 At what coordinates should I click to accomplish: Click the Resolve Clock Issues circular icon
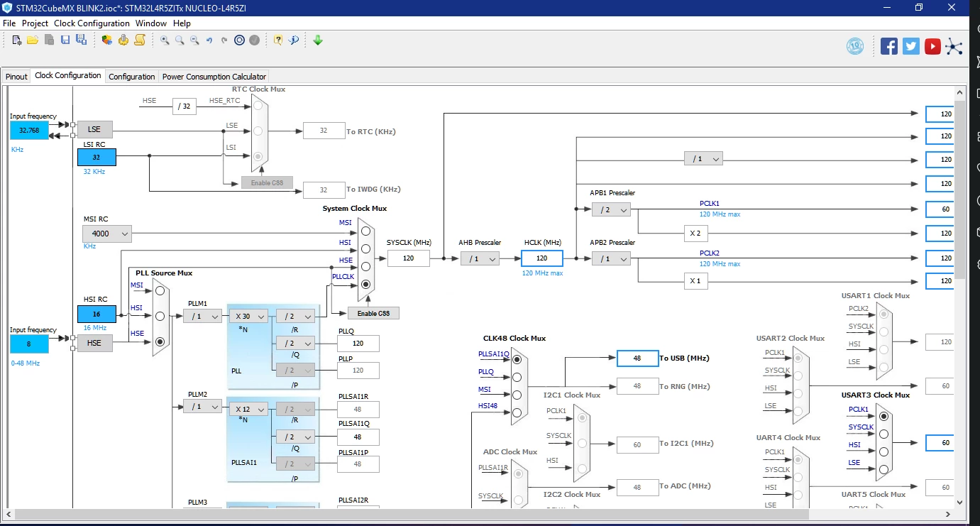click(239, 40)
